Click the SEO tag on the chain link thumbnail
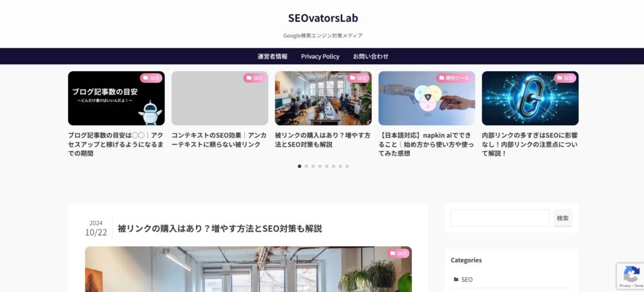Screen dimensions: 644x292 (x=565, y=78)
